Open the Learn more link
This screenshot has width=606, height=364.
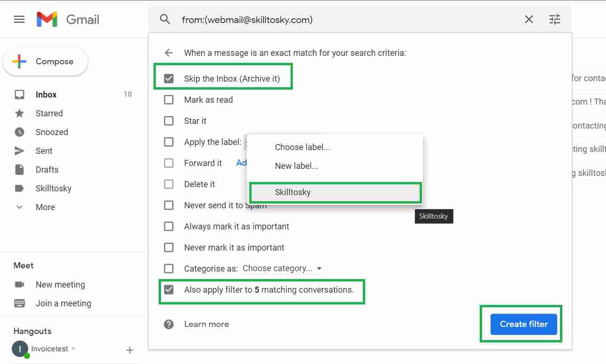point(207,324)
